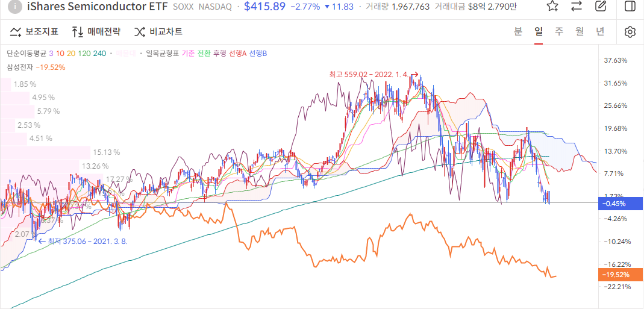Click the 최고 559.02 high marker label
This screenshot has height=309, width=644.
369,74
